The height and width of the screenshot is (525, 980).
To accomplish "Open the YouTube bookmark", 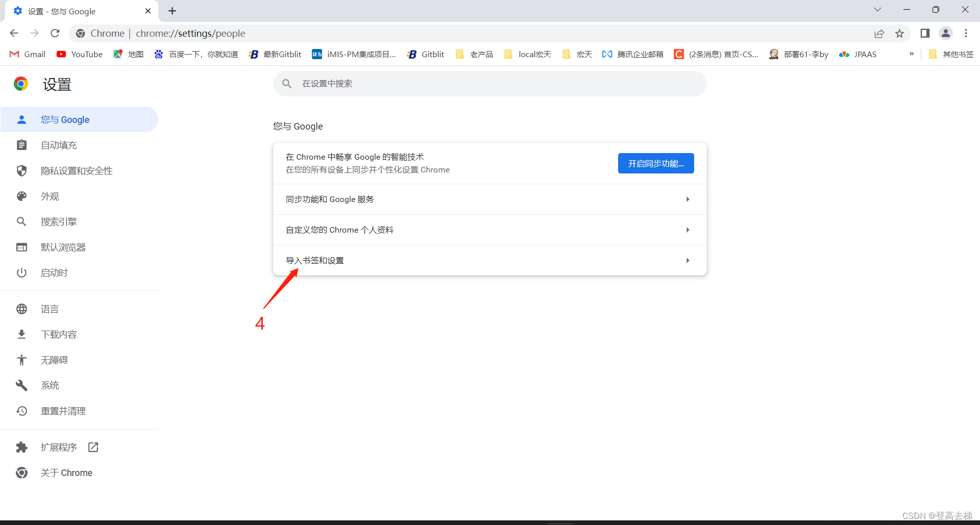I will coord(80,54).
